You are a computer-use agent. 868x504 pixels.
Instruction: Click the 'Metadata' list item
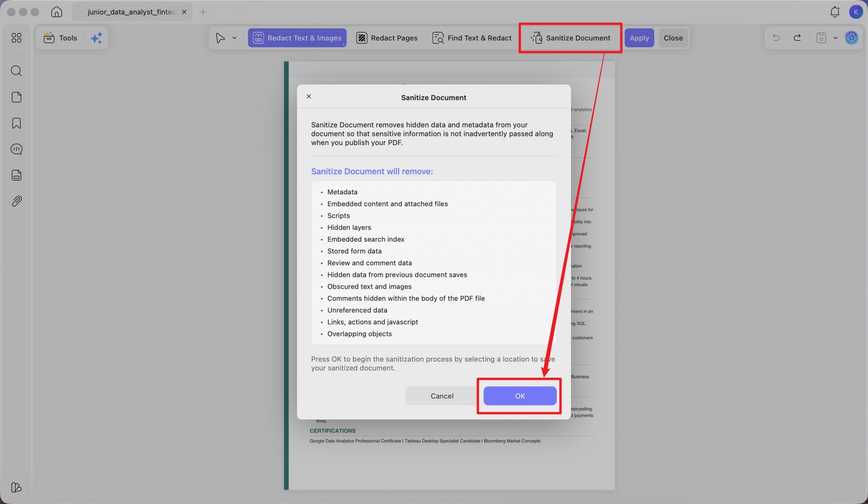pyautogui.click(x=342, y=192)
